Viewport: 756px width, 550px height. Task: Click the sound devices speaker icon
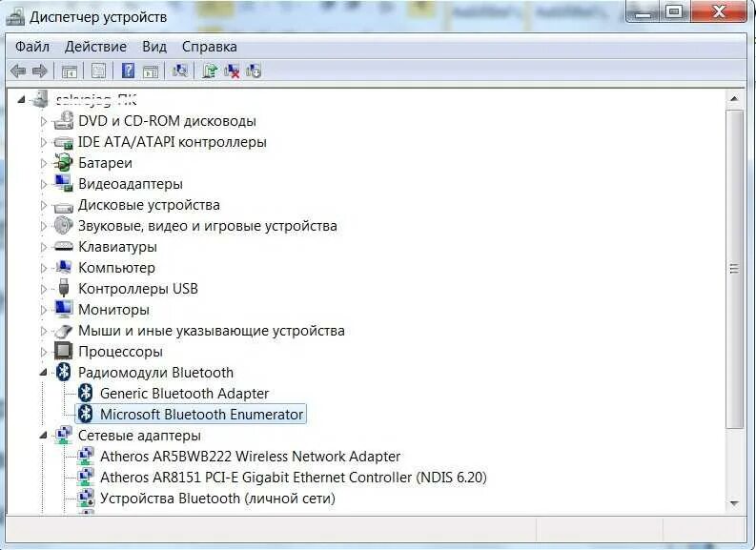tap(63, 225)
